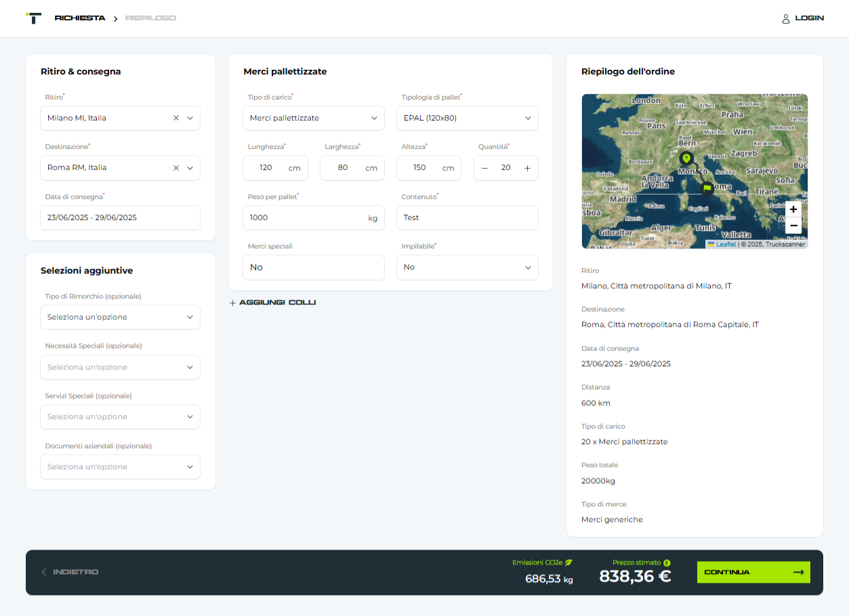This screenshot has height=616, width=849.
Task: Click the Truckscanner logo icon
Action: [33, 18]
